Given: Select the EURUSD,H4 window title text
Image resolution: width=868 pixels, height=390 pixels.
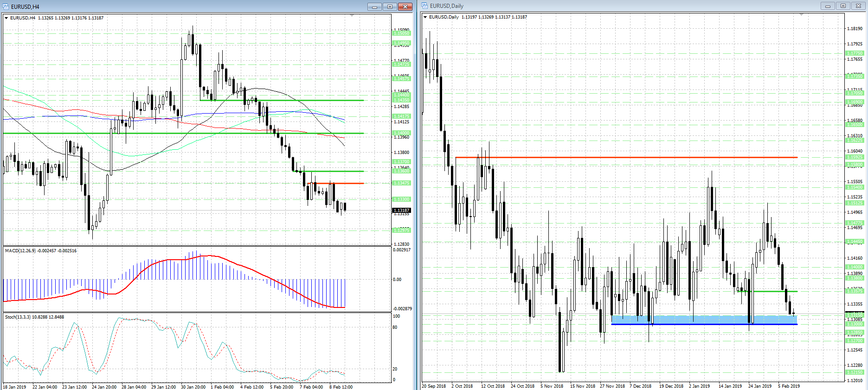Looking at the screenshot, I should (25, 7).
